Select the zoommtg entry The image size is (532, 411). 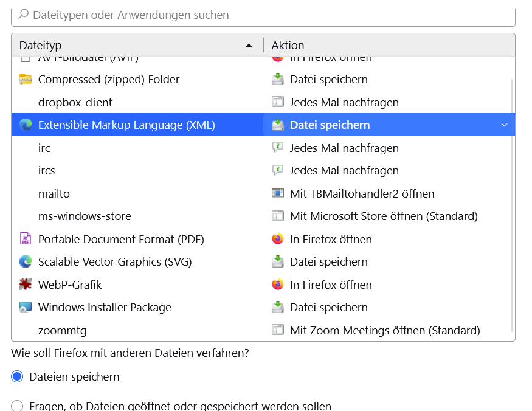pyautogui.click(x=62, y=331)
